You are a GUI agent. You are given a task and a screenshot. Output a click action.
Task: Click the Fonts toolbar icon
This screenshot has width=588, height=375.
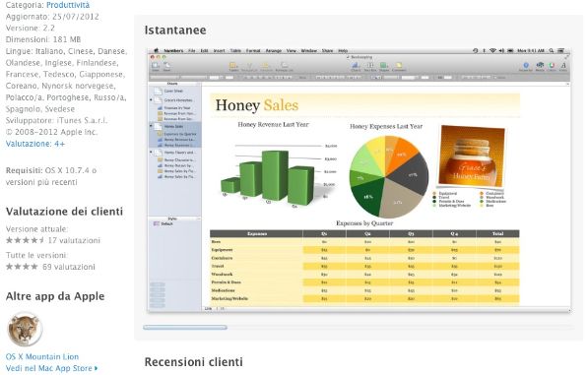tap(562, 67)
